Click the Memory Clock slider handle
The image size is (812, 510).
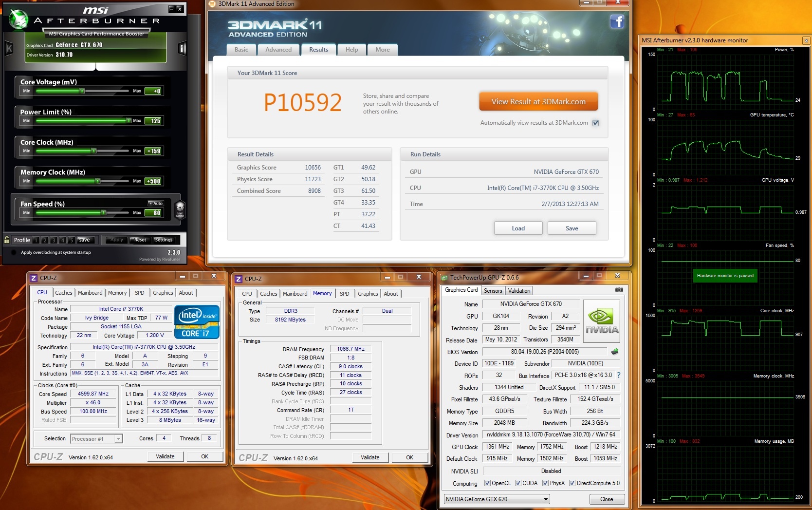pyautogui.click(x=98, y=181)
